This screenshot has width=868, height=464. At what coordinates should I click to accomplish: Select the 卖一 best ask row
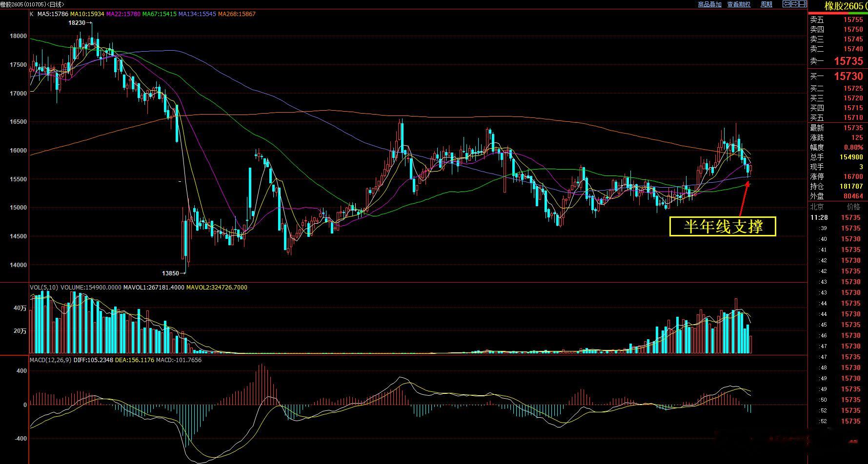click(837, 61)
